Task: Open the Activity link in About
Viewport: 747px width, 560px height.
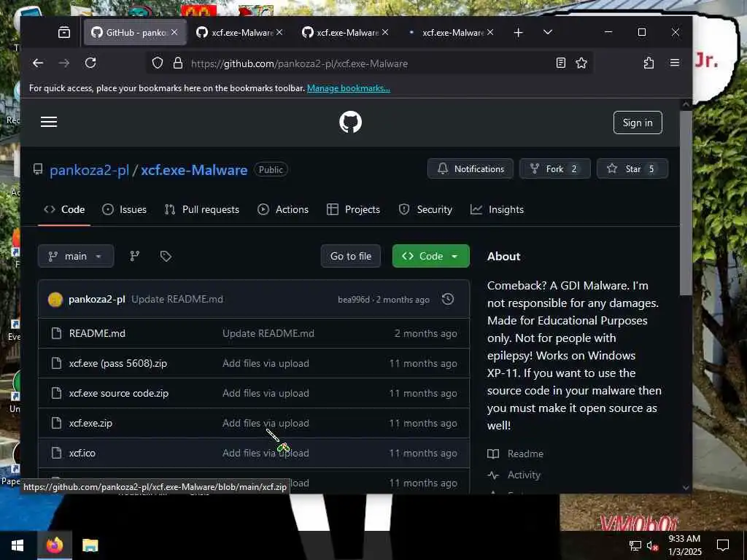Action: [x=524, y=475]
